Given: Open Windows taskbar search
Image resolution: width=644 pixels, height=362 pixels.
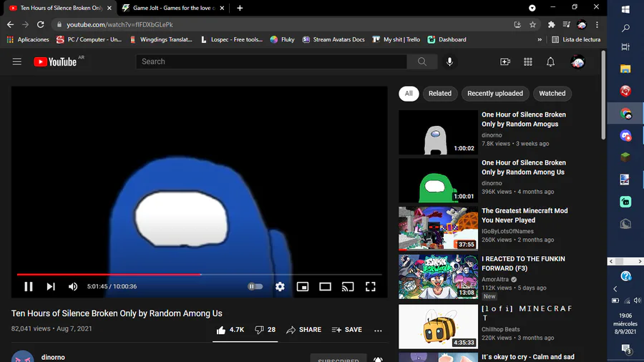Looking at the screenshot, I should pyautogui.click(x=625, y=28).
